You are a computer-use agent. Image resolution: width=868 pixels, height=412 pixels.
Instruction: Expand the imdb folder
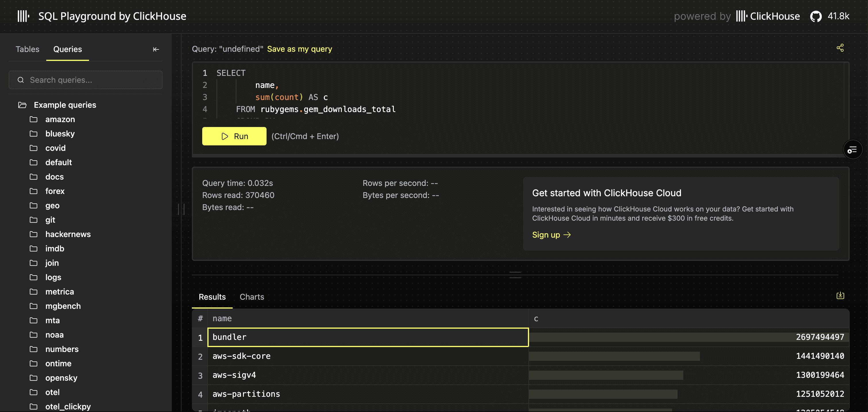[x=55, y=249]
